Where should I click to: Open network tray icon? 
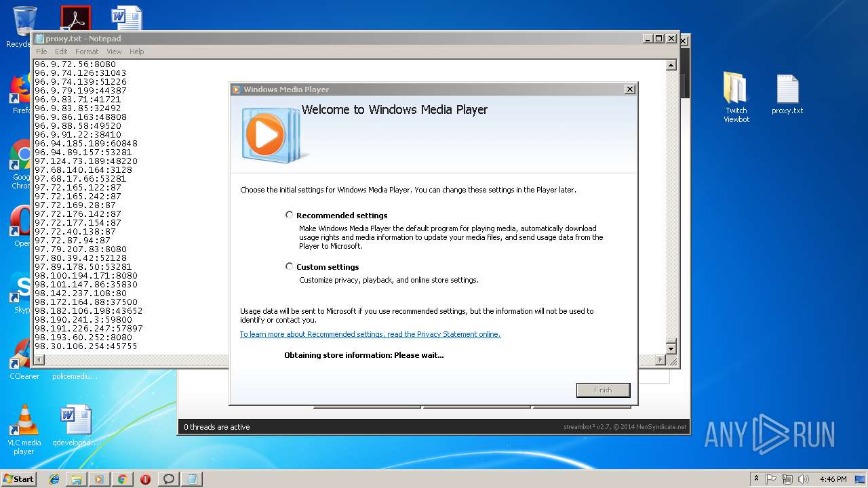(787, 479)
